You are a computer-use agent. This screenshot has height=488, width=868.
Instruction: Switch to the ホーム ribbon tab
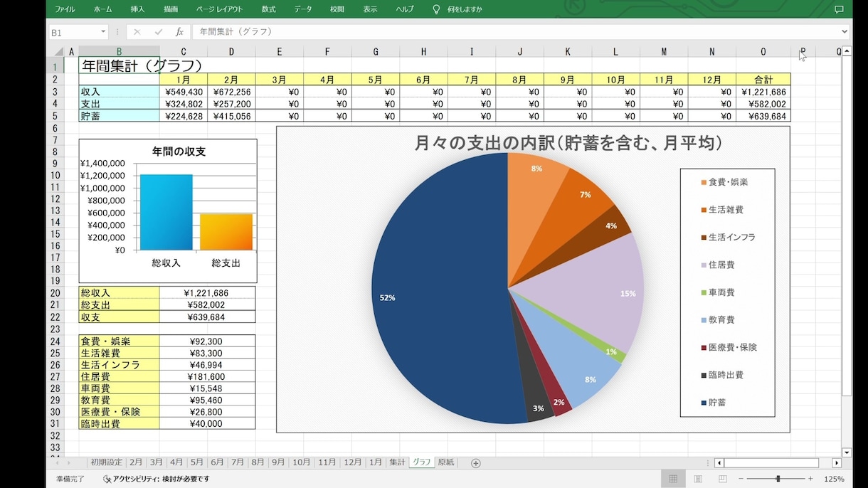click(102, 9)
